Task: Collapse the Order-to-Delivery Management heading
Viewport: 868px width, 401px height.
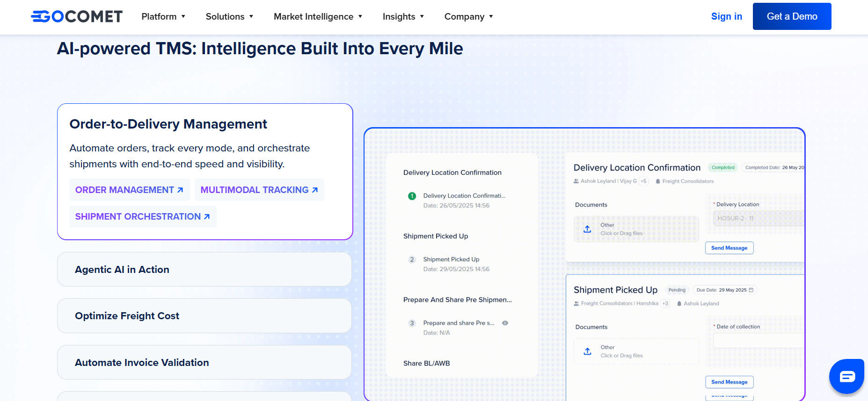Action: (168, 124)
